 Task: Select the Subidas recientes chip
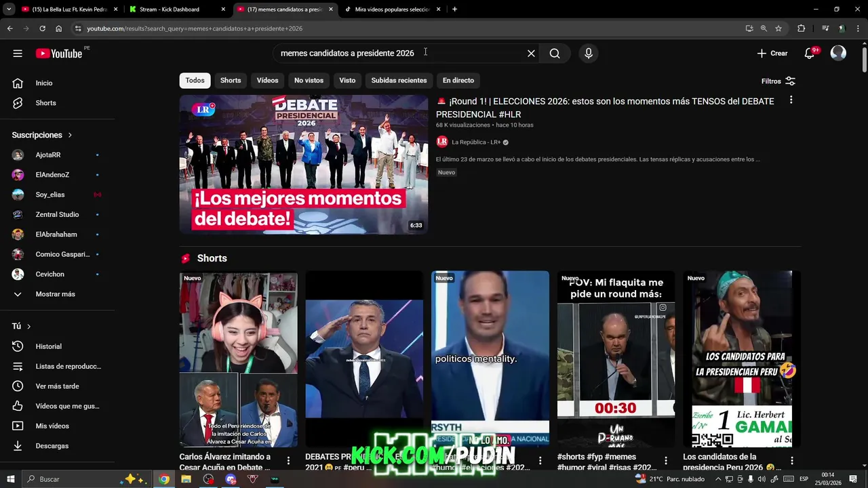[x=399, y=80]
